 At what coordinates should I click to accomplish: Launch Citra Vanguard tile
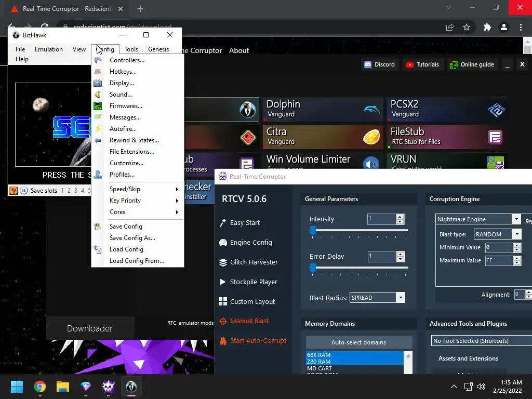point(323,137)
